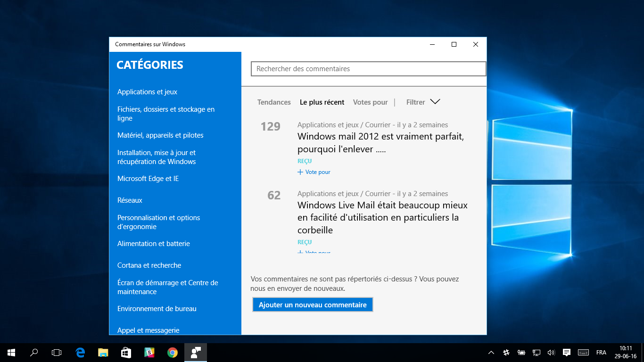
Task: Maximize the Commentaires sur Windows window
Action: tap(454, 44)
